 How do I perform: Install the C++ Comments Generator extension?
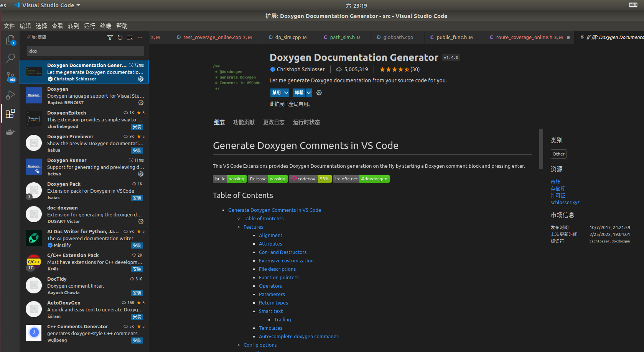coord(137,341)
